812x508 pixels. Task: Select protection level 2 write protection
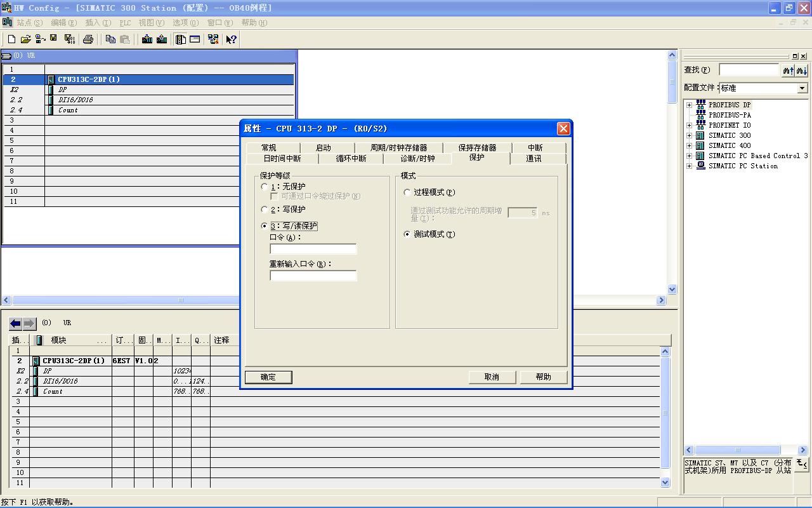click(265, 210)
